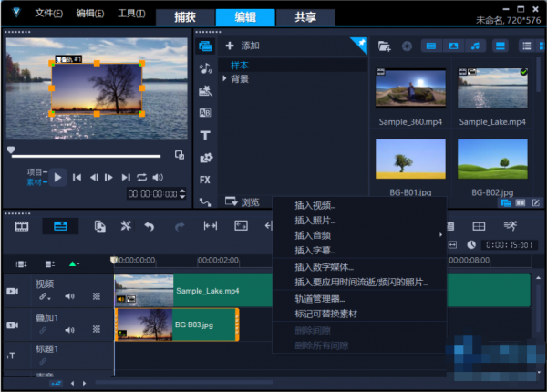Toggle showing photos in library

coord(453,46)
